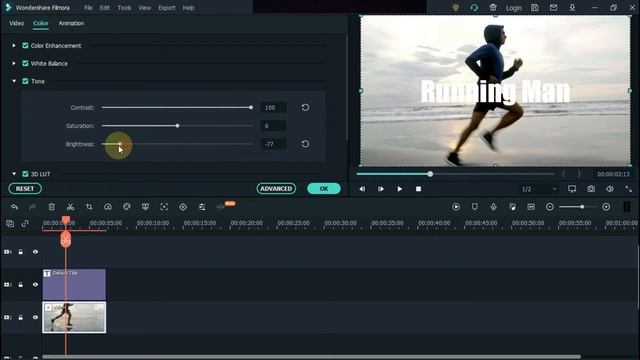Viewport: 640px width, 360px height.
Task: Open preview volume speaker icon
Action: coord(610,189)
